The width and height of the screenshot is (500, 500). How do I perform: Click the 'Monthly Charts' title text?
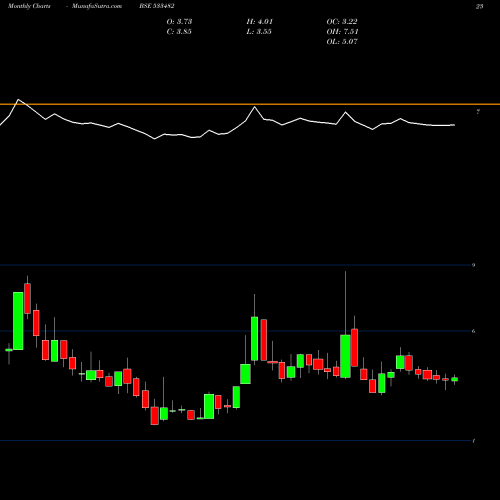point(29,6)
